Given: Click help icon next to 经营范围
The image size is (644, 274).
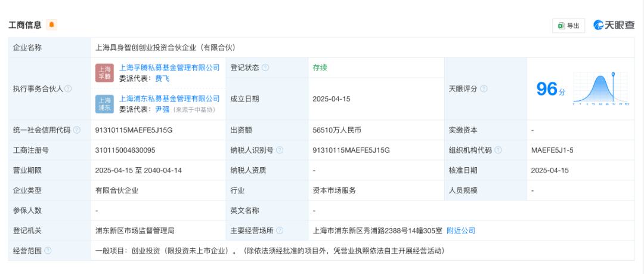Looking at the screenshot, I should pos(48,251).
